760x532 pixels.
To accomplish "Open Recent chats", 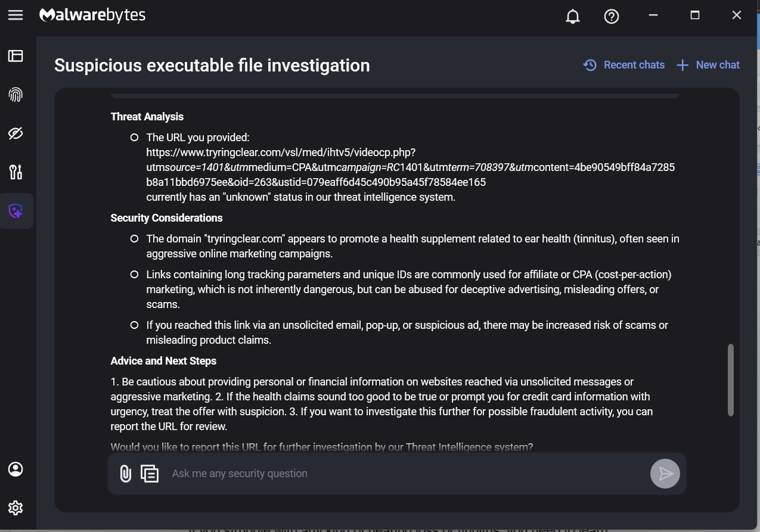I will click(623, 65).
